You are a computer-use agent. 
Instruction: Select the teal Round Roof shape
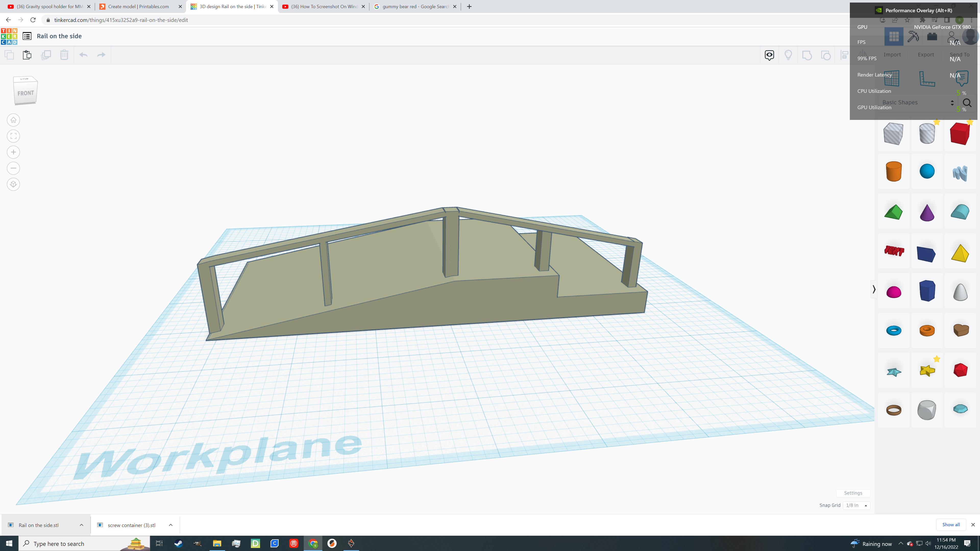tap(960, 212)
